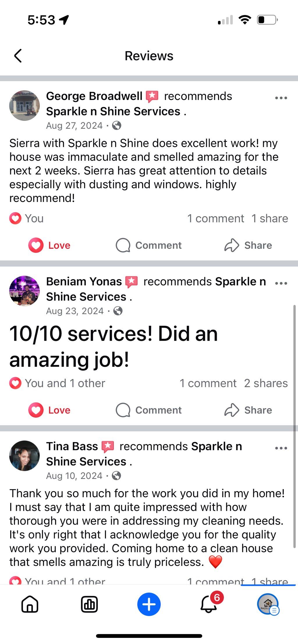View George Broadwell's profile picture
Screen dimensions: 298x644
point(24,105)
